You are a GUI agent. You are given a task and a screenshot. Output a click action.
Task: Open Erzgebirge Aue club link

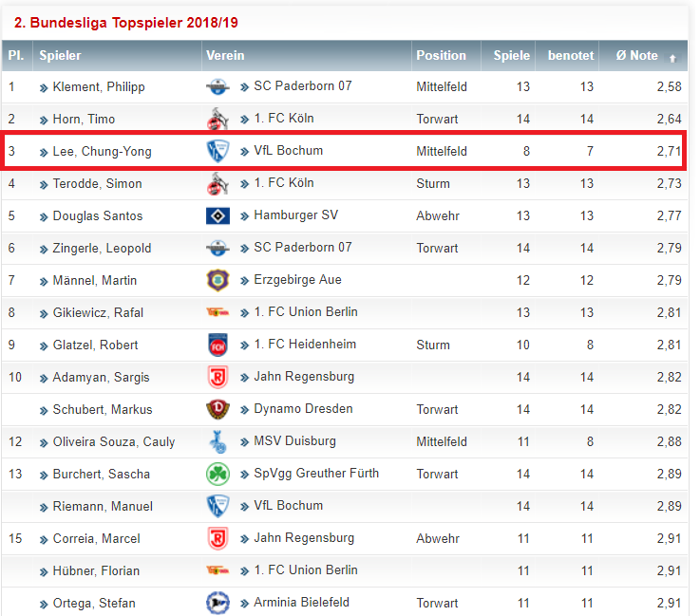point(298,280)
